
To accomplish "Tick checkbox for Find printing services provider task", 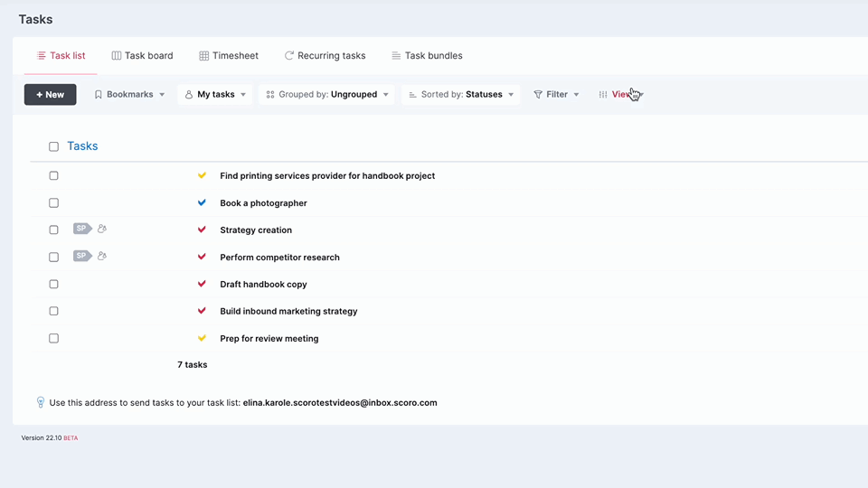I will pyautogui.click(x=53, y=175).
